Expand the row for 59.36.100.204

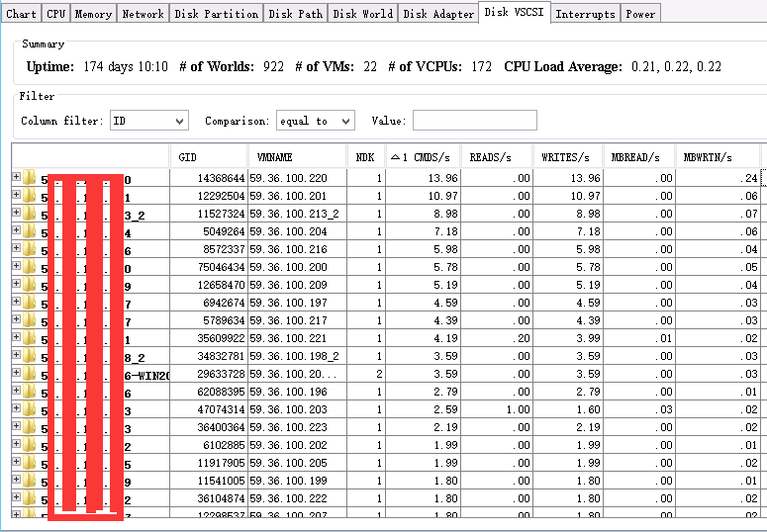(x=16, y=230)
